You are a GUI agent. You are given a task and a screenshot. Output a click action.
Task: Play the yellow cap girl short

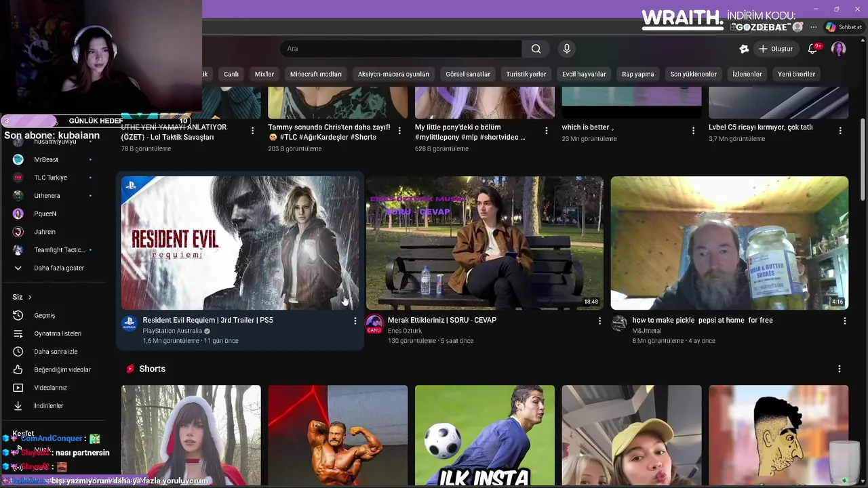point(631,435)
